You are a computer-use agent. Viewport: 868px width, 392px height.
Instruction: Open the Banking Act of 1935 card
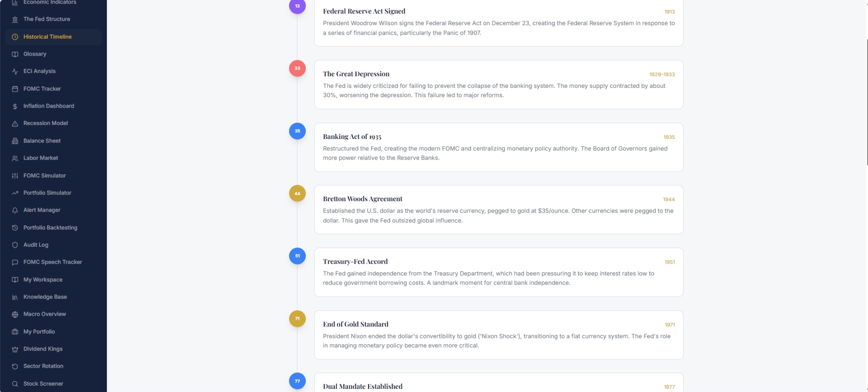499,147
